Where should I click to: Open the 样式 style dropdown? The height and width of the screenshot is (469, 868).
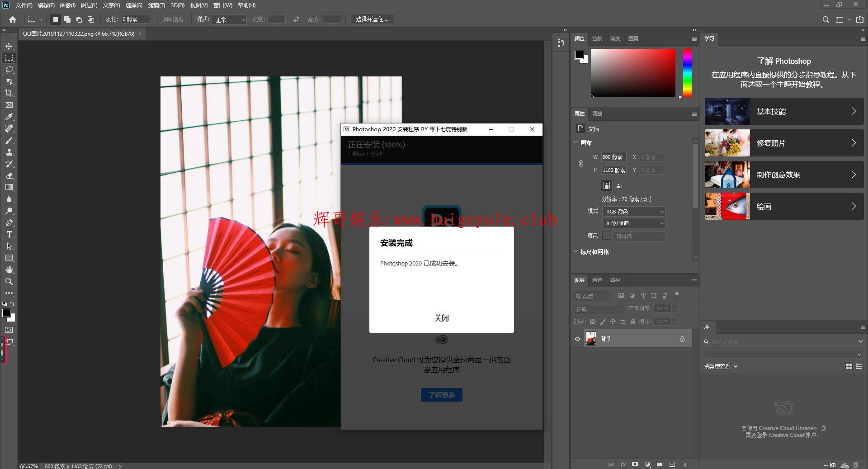click(x=229, y=19)
